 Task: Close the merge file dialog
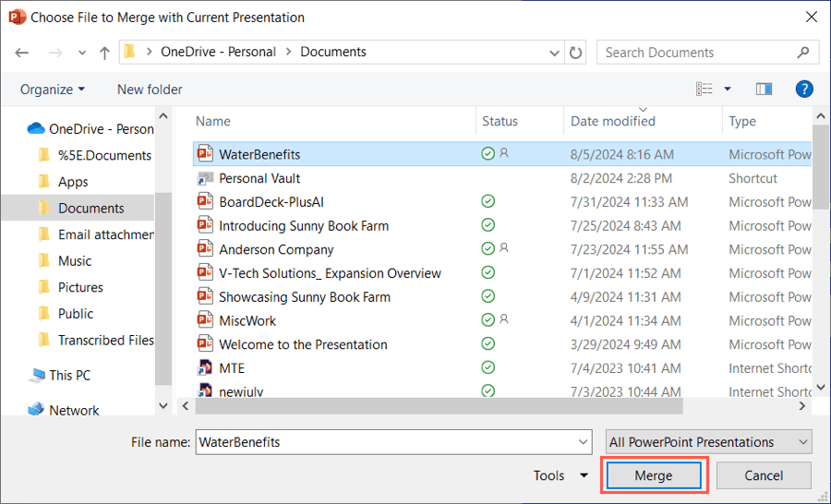(x=811, y=17)
